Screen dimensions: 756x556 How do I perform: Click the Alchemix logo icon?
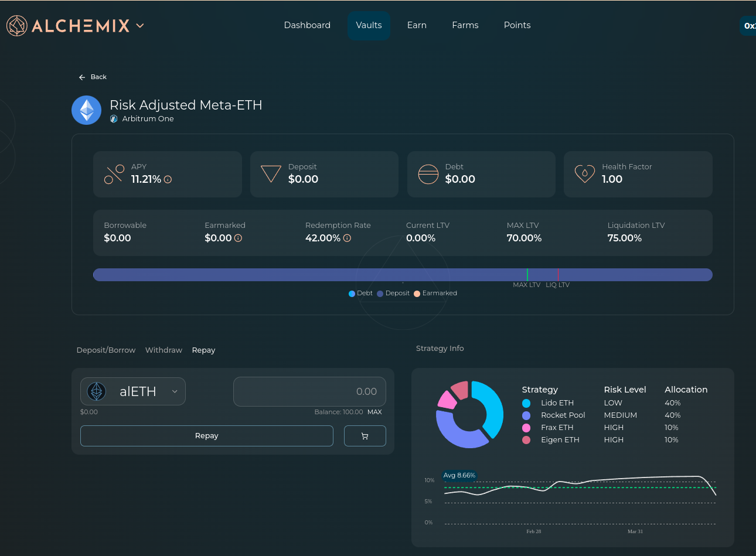(x=17, y=26)
